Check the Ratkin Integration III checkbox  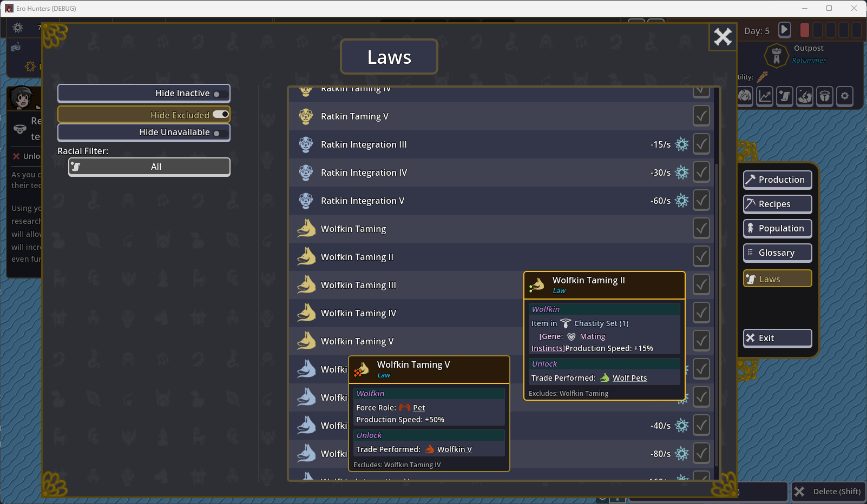701,144
